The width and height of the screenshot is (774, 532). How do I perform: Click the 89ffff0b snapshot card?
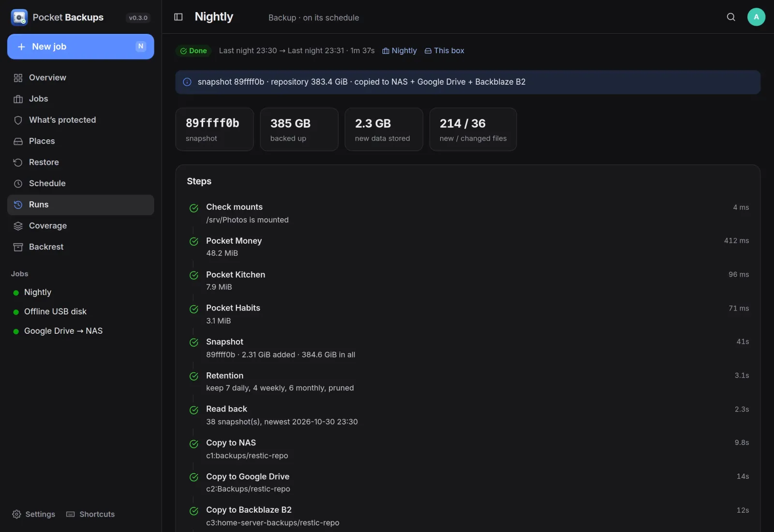[215, 130]
